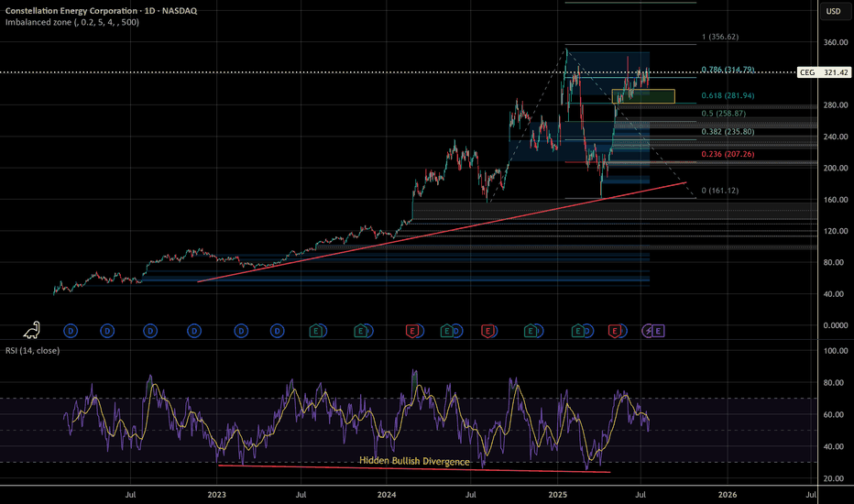Select the Hidden Bullish Divergence text annotation
The image size is (854, 504).
coord(414,461)
